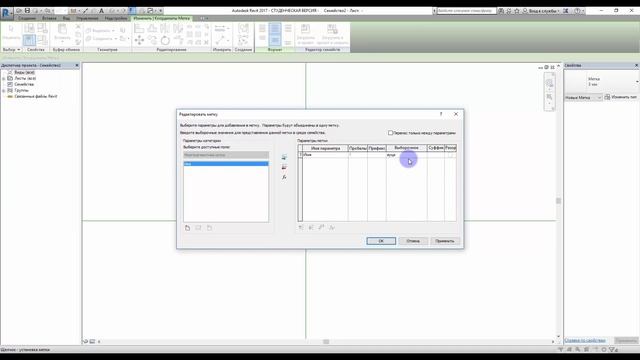Select Связанные файлы Revit in browser
The width and height of the screenshot is (640, 360).
[36, 96]
